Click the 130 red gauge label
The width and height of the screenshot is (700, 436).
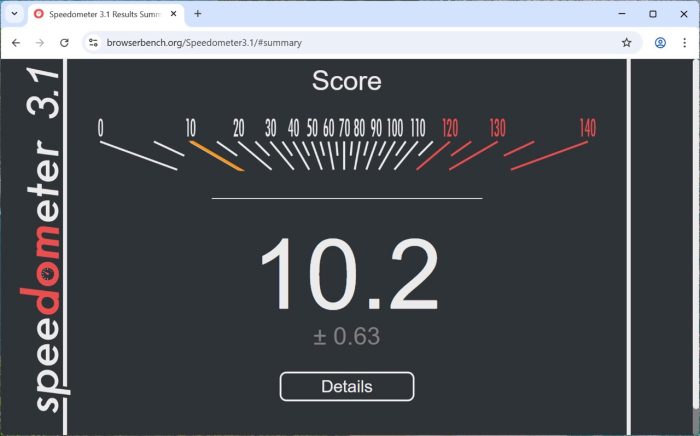click(497, 128)
